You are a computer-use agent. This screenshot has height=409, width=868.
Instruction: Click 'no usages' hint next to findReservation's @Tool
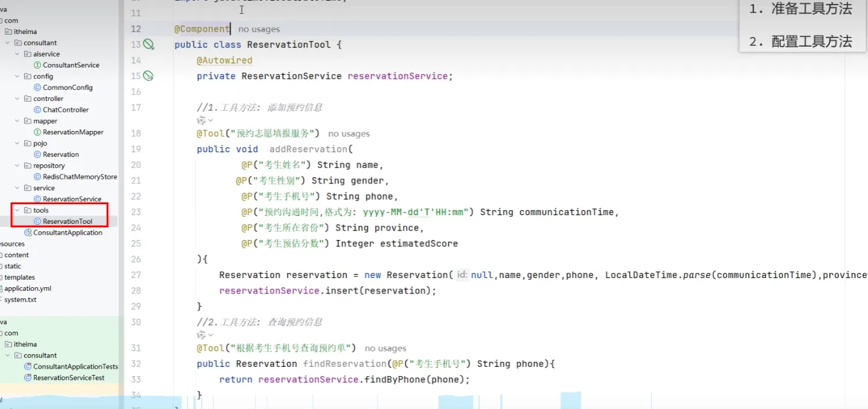(385, 348)
